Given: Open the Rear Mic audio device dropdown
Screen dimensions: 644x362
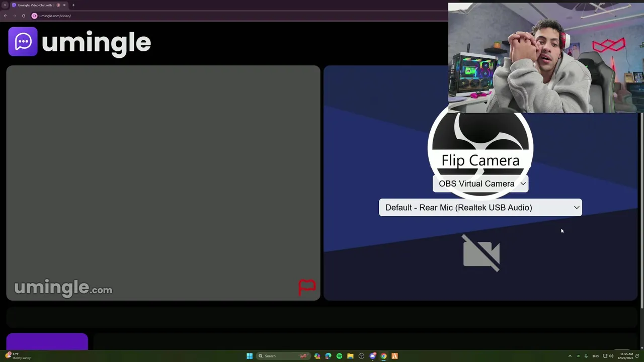Looking at the screenshot, I should (480, 207).
